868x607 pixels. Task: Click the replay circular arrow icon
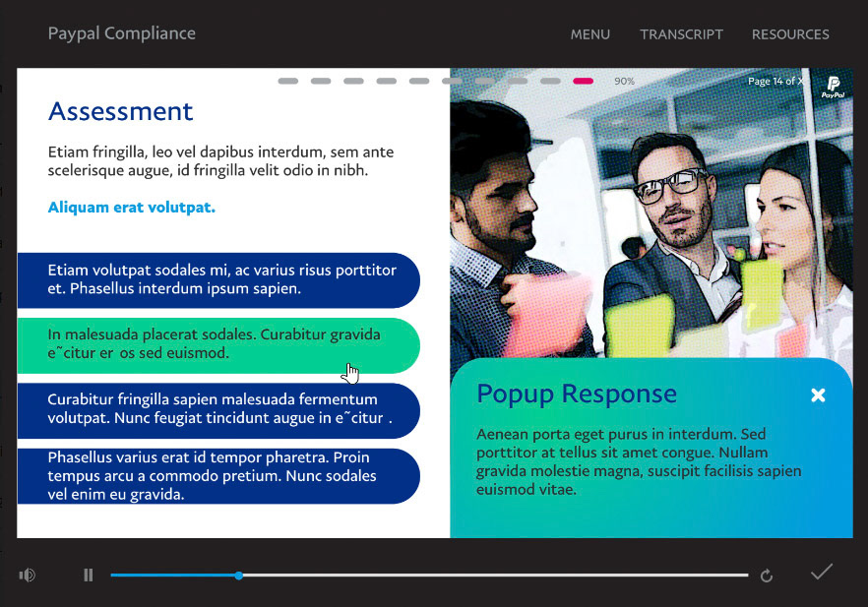(x=766, y=577)
